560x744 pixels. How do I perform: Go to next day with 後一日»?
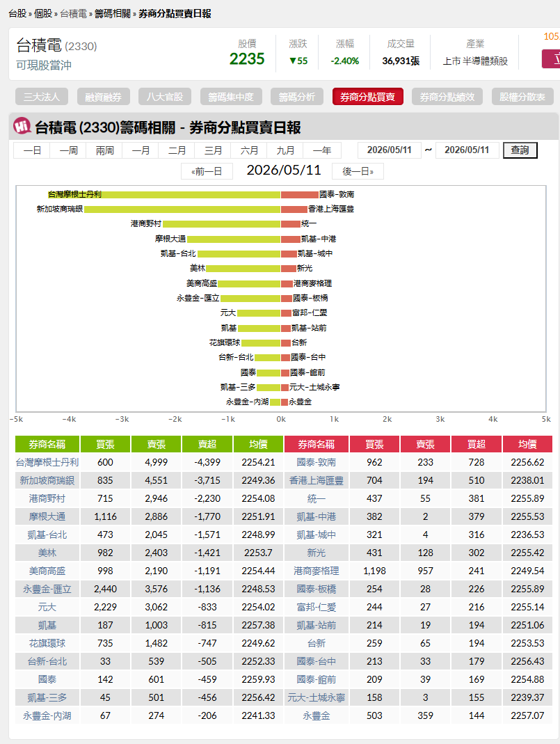(358, 171)
